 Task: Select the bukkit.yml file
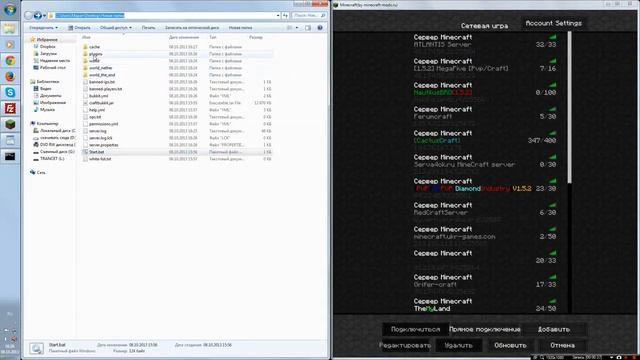coord(98,96)
